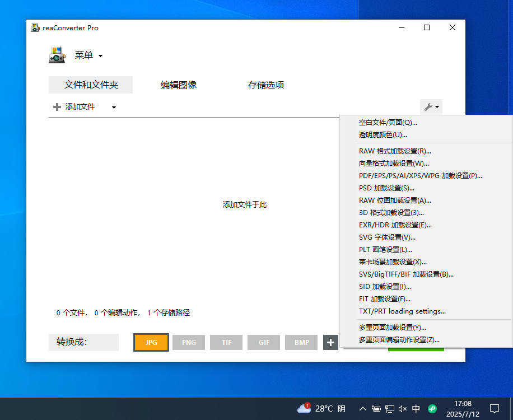Screen dimensions: 513x420
Task: Click the network tray icon
Action: (389, 409)
